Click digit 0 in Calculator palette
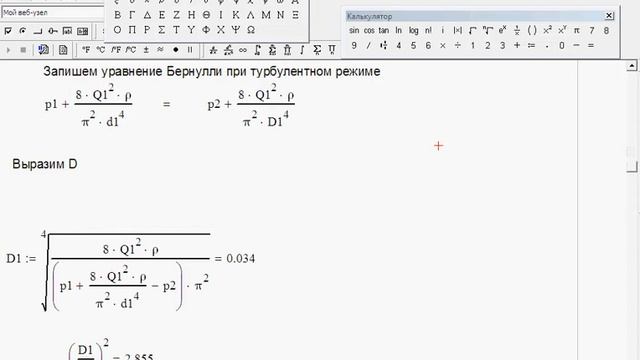Screen dimensions: 640x360 [x=562, y=45]
